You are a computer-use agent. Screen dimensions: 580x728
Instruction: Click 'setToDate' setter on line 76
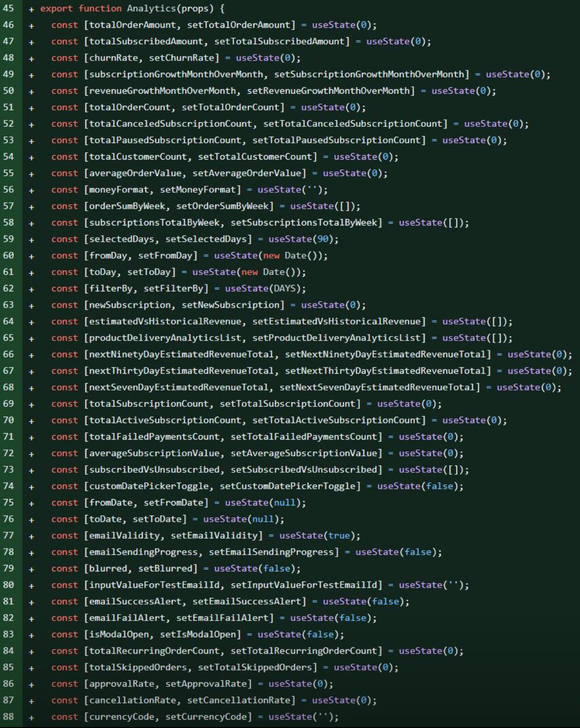157,518
